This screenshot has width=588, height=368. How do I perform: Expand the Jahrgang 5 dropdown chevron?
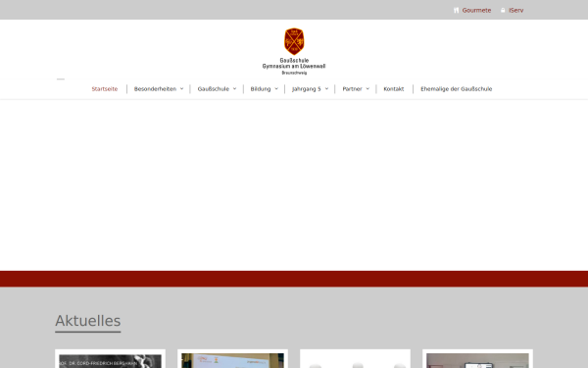point(326,89)
